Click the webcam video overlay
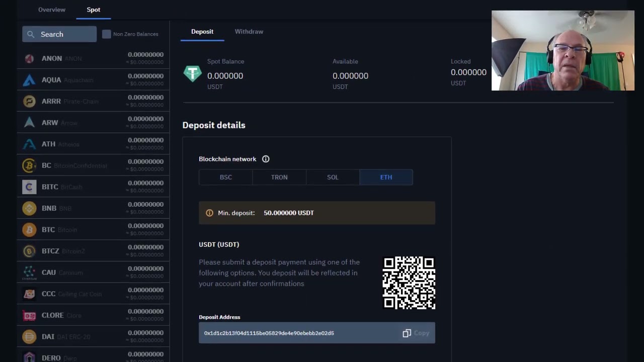The image size is (644, 362). 563,50
